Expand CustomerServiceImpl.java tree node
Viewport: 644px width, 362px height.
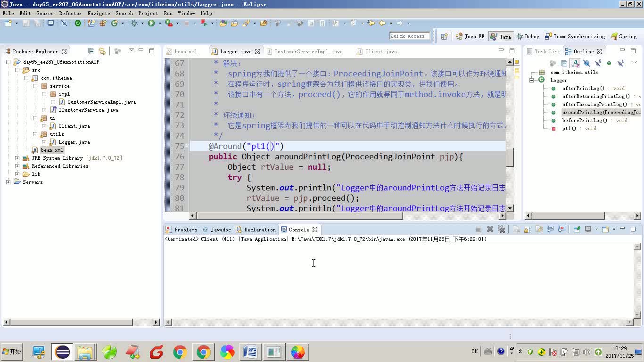53,102
